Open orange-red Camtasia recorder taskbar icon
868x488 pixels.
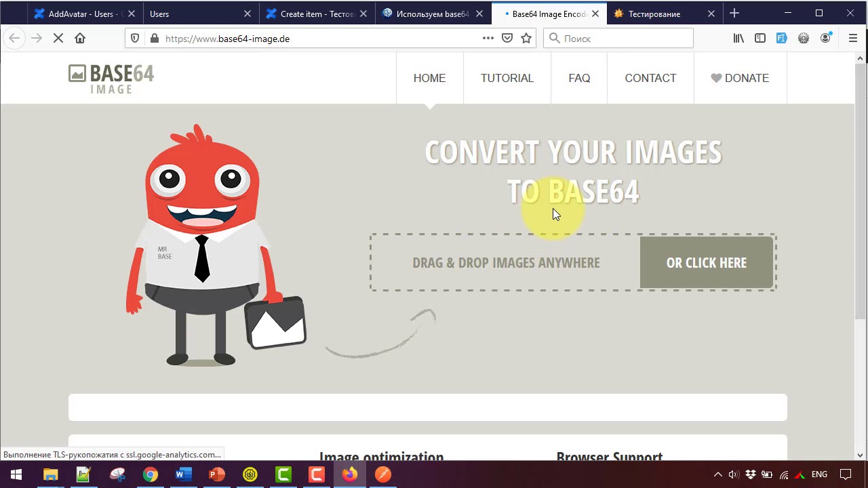(x=317, y=474)
